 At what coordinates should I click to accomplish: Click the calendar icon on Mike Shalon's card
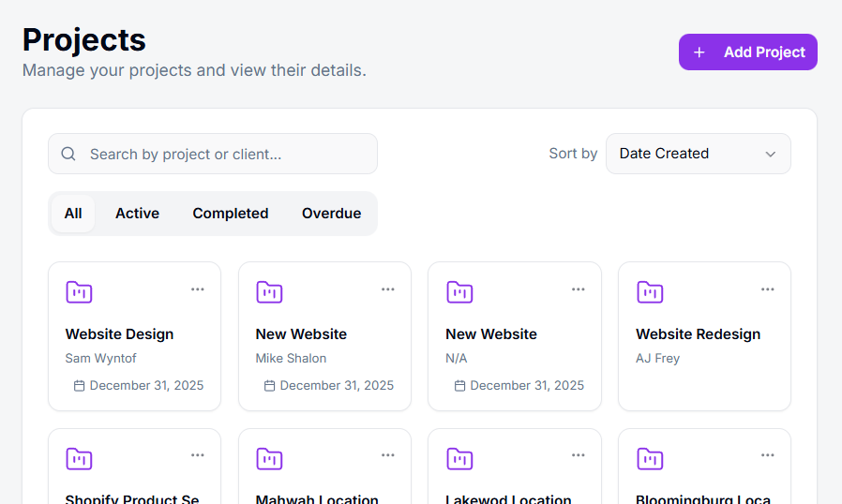[269, 385]
